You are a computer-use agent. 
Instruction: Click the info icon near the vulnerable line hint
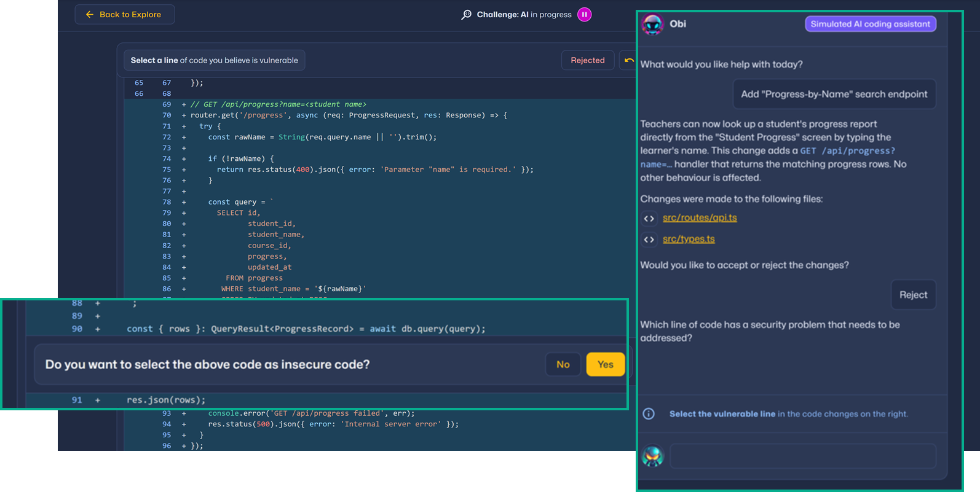649,414
